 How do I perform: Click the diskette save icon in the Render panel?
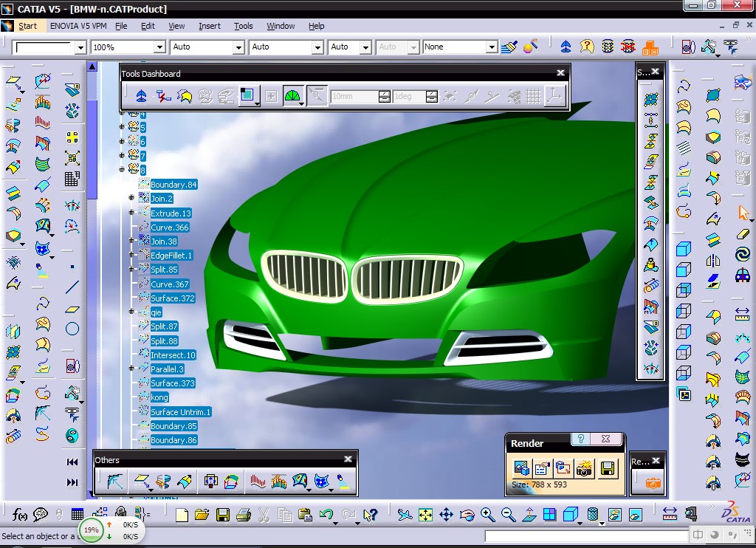click(x=607, y=468)
